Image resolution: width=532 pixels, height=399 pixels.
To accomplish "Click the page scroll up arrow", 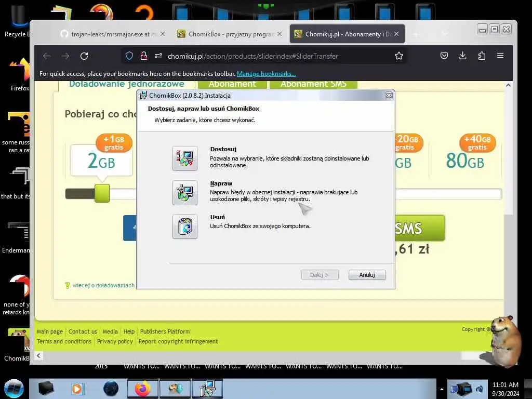I will pyautogui.click(x=508, y=86).
